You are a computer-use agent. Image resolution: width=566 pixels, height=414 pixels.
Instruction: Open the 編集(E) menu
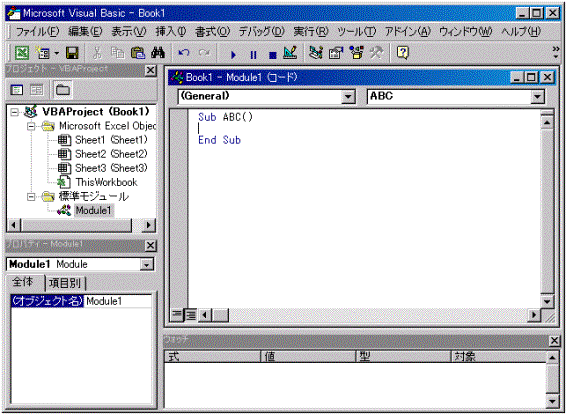[x=85, y=32]
